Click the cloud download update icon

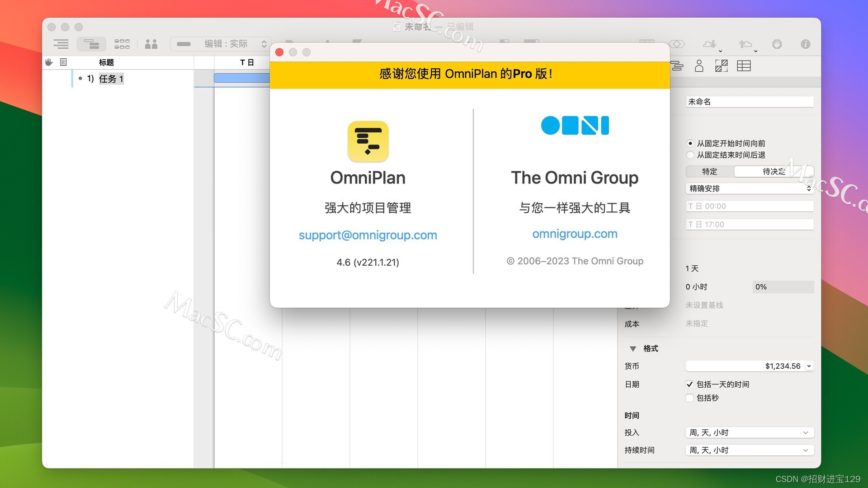click(x=709, y=44)
